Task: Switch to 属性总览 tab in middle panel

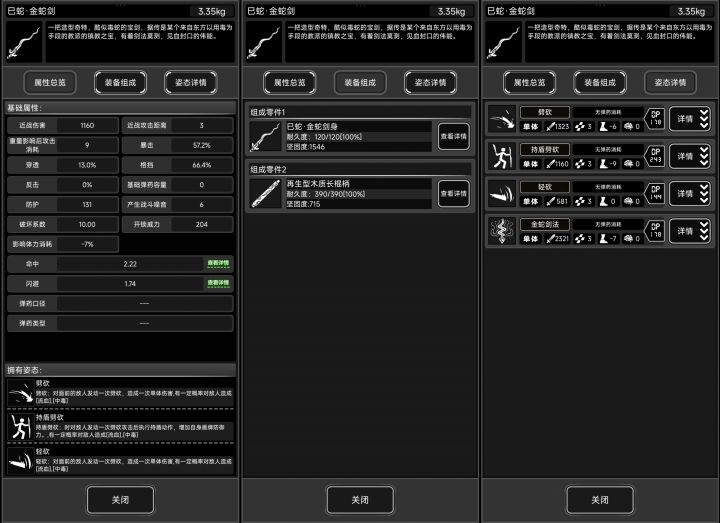Action: point(290,83)
